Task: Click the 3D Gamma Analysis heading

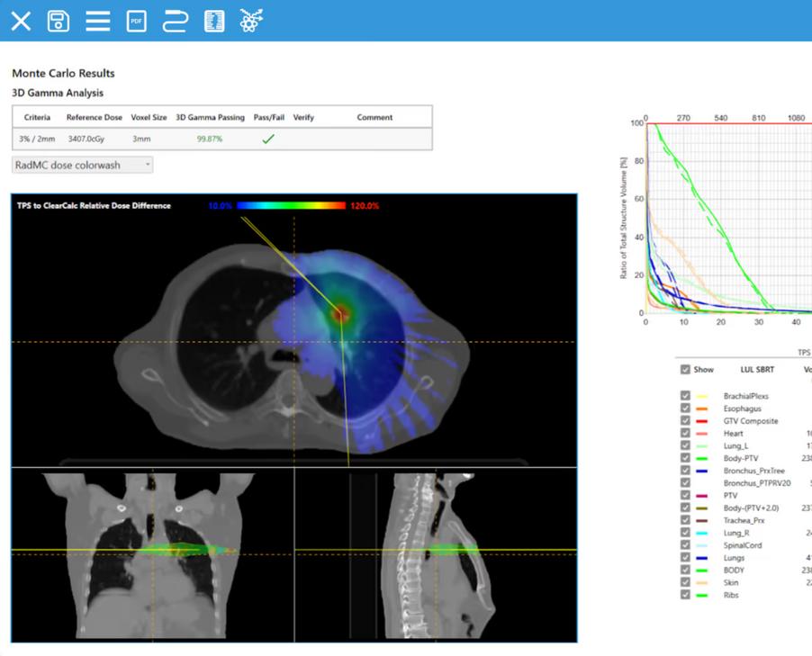Action: tap(58, 93)
